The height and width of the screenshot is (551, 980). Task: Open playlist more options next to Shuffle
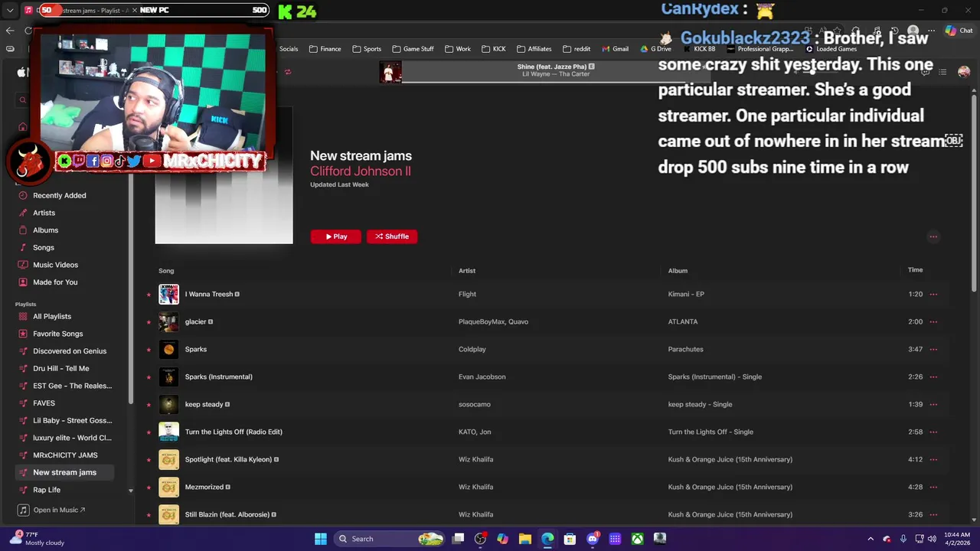tap(933, 236)
